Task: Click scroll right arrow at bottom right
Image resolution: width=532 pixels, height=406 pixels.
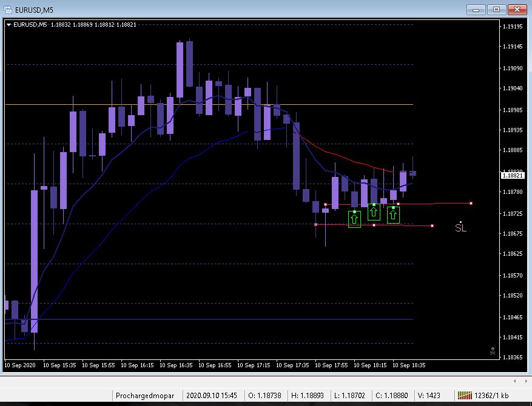Action: coord(525,381)
